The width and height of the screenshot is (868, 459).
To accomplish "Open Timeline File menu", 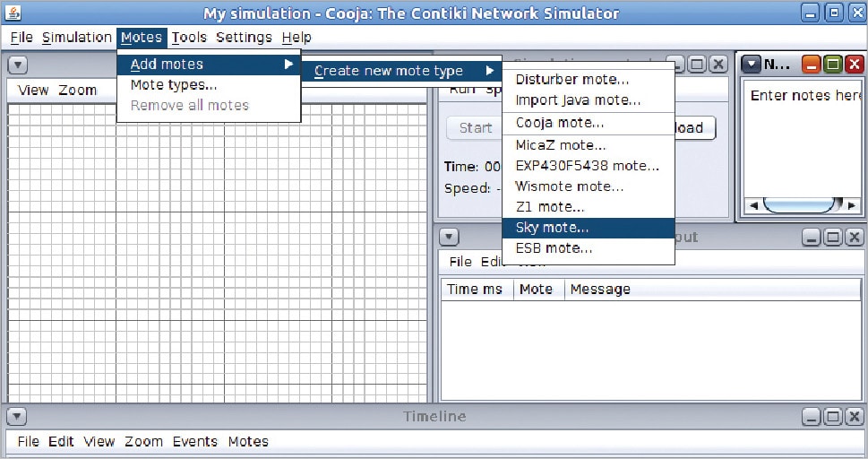I will click(29, 442).
